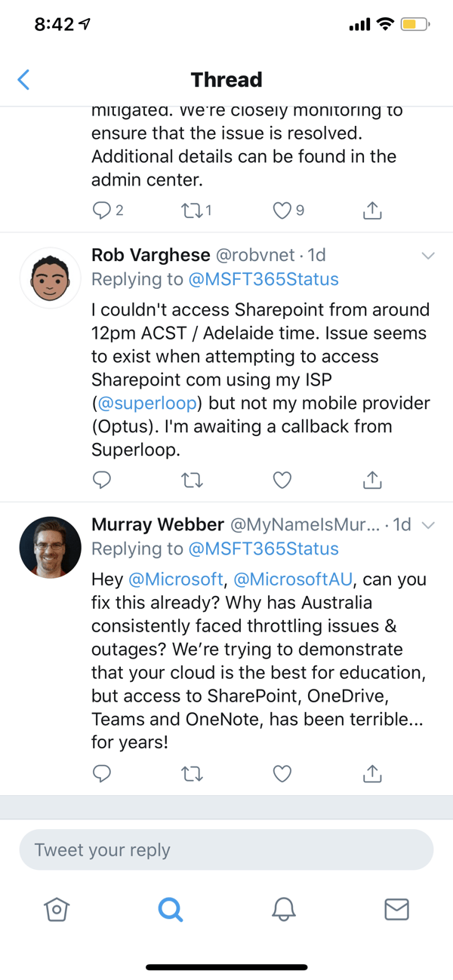Share Rob Varghese's tweet
This screenshot has height=980, width=453.
[371, 479]
